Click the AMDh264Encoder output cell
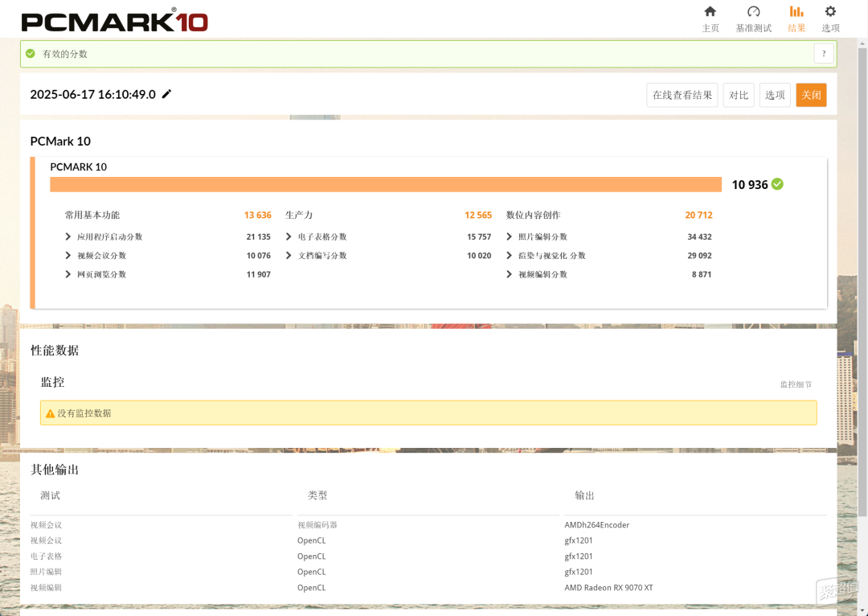The height and width of the screenshot is (616, 868). (x=596, y=524)
